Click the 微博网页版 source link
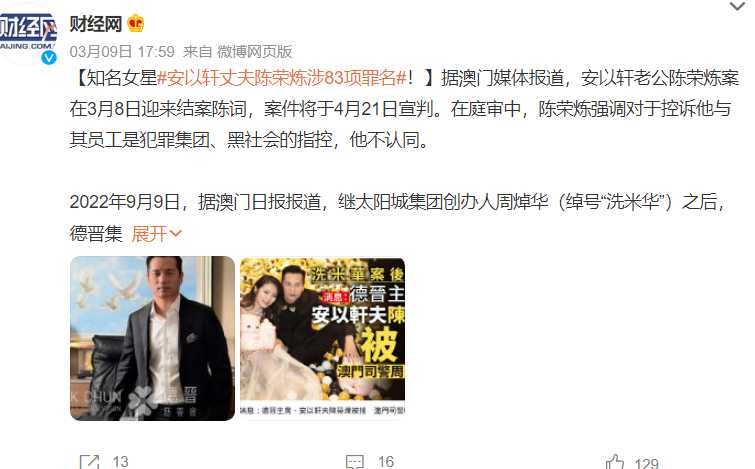This screenshot has width=755, height=469. click(255, 52)
